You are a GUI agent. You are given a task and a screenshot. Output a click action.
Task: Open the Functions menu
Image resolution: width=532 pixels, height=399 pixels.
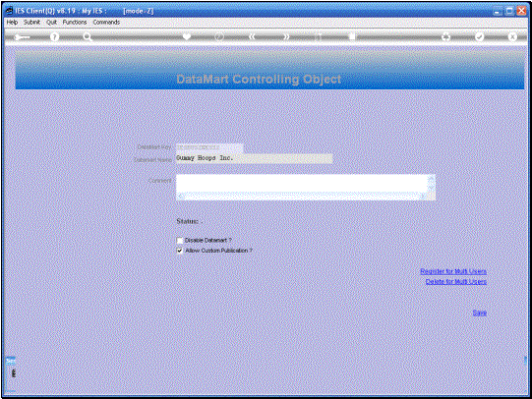coord(75,22)
